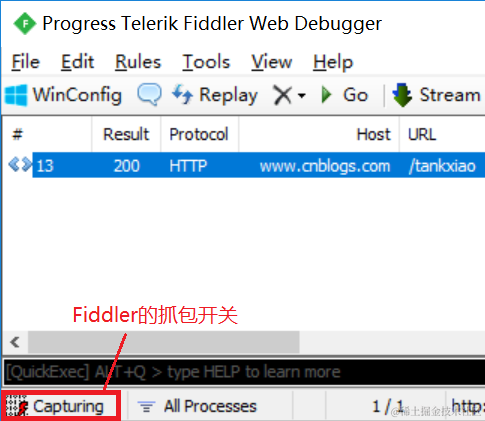Open the View menu
Screen dimensions: 485x421
click(x=272, y=62)
